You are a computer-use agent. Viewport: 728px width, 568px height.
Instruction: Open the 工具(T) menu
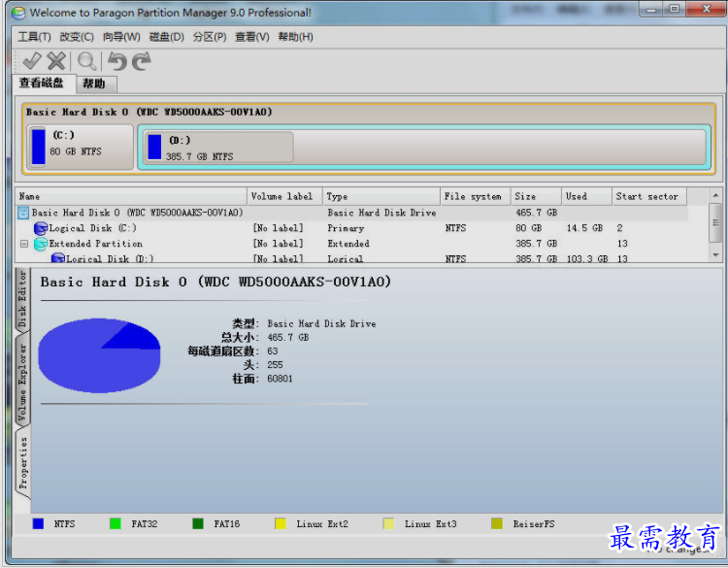[x=34, y=37]
